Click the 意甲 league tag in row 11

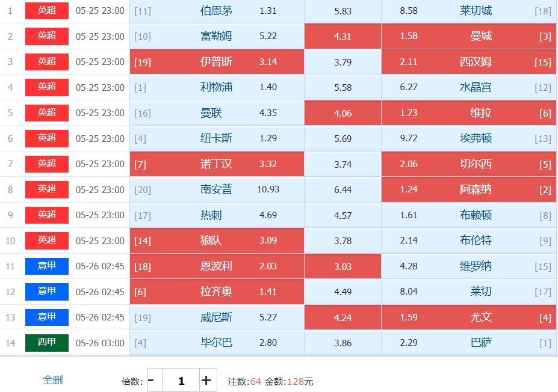[46, 266]
